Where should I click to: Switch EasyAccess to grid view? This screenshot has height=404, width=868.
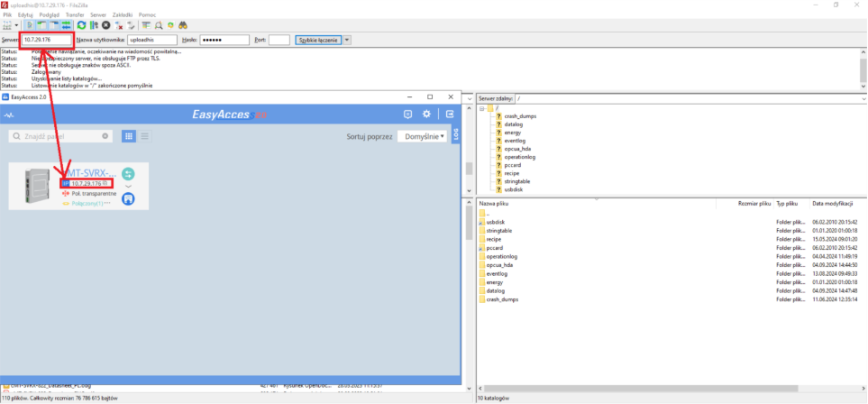[129, 136]
